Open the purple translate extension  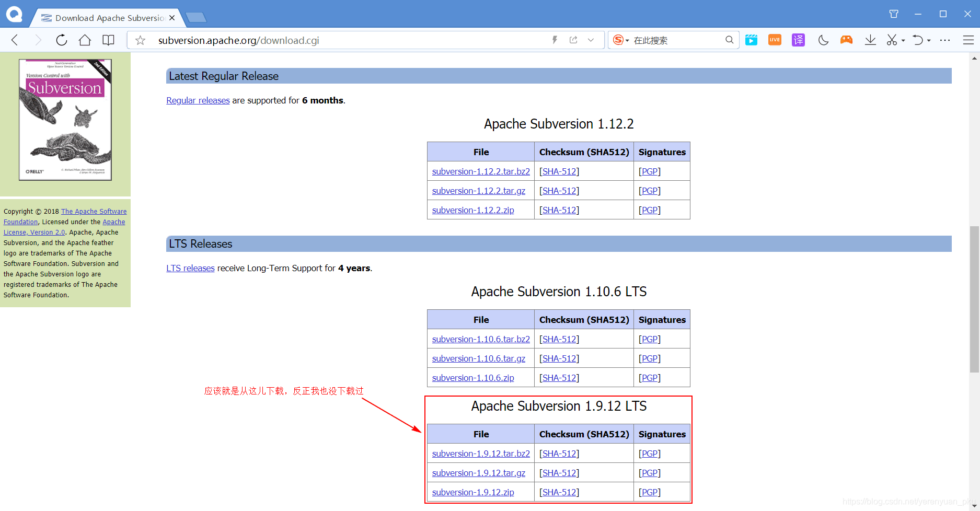[x=798, y=40]
